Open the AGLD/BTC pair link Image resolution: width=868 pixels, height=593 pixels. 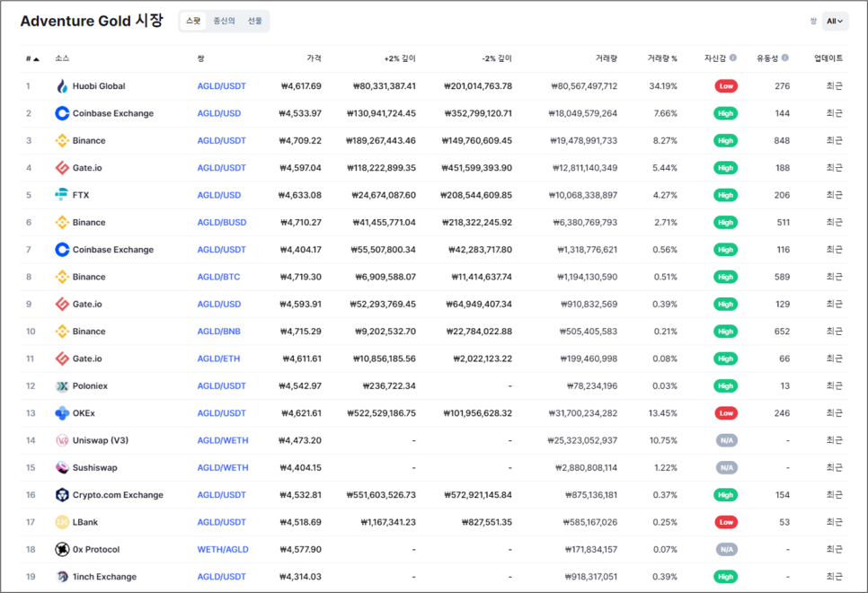[x=218, y=277]
